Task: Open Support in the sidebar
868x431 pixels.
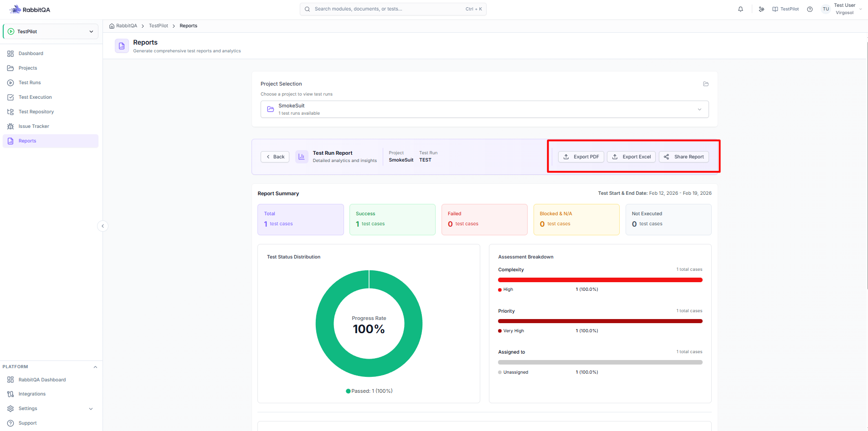Action: (51, 423)
